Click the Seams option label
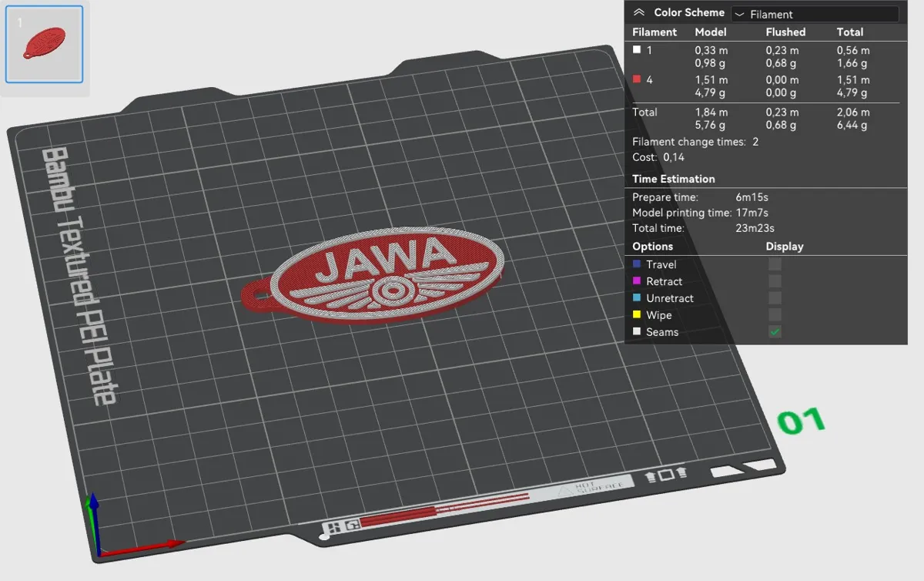 (662, 332)
